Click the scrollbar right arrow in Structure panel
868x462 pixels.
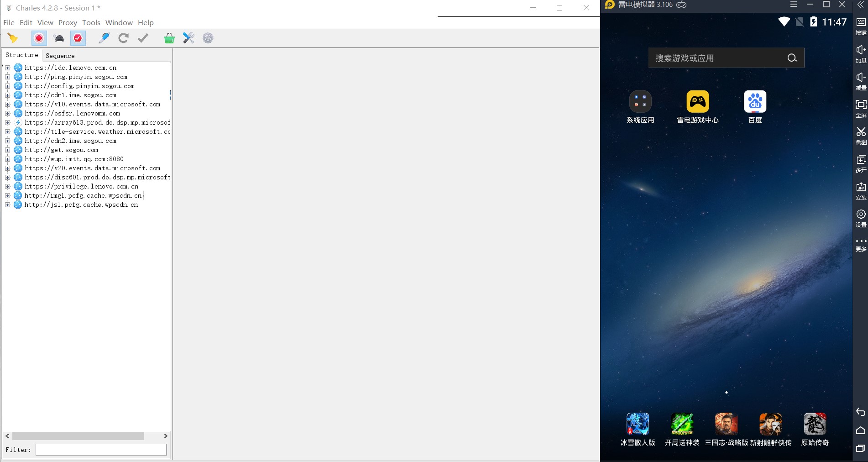pyautogui.click(x=166, y=436)
